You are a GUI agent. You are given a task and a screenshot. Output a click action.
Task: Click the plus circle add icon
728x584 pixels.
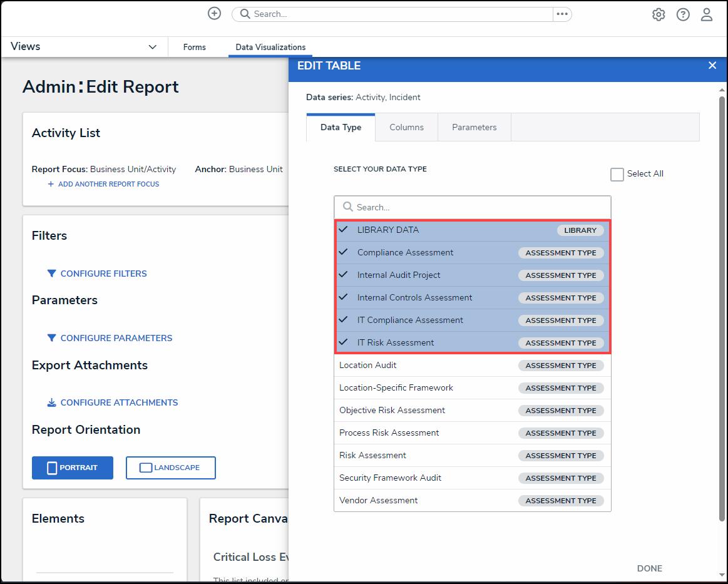pyautogui.click(x=214, y=14)
